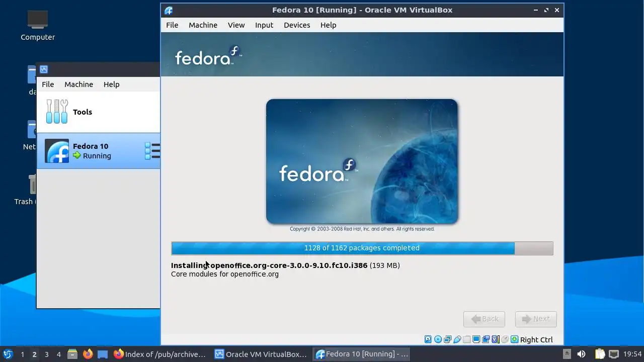
Task: Switch to workspace 1 in the pager
Action: (x=22, y=354)
